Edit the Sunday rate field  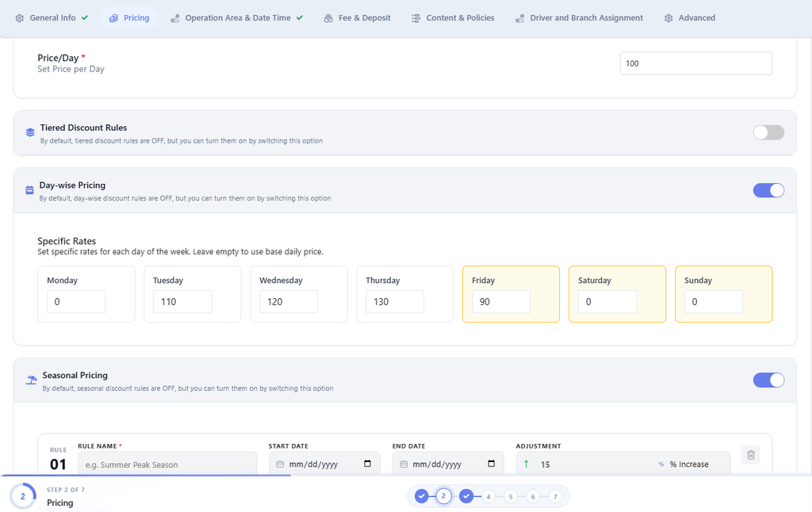pos(714,301)
